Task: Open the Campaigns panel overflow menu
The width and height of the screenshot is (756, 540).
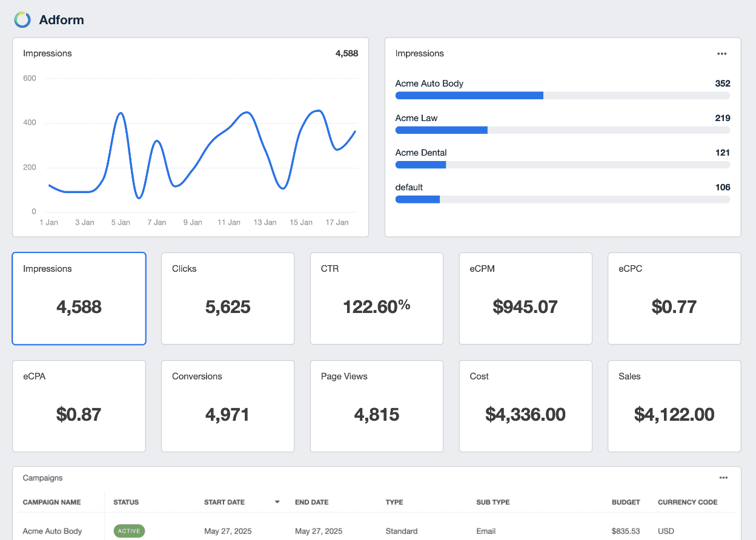Action: (x=723, y=478)
